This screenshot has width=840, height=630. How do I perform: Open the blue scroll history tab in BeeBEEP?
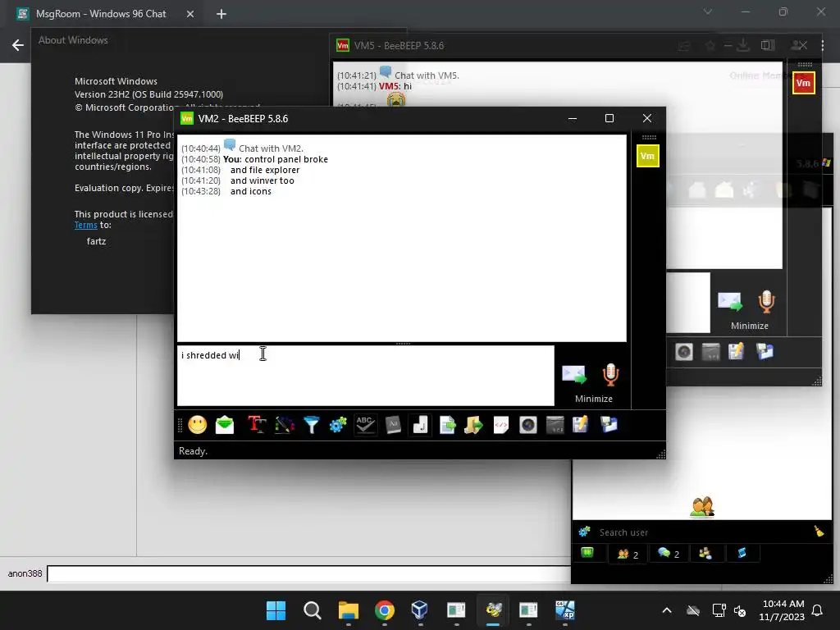click(742, 554)
